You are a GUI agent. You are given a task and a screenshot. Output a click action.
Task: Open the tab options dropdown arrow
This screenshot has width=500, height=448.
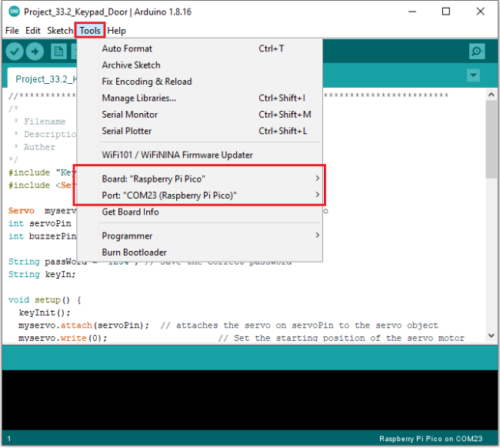tap(473, 75)
